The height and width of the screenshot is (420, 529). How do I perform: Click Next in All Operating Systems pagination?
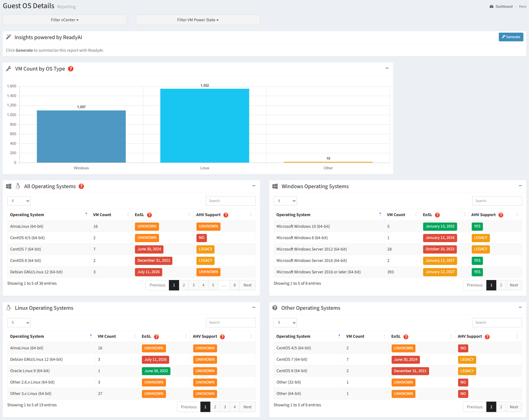(x=247, y=285)
